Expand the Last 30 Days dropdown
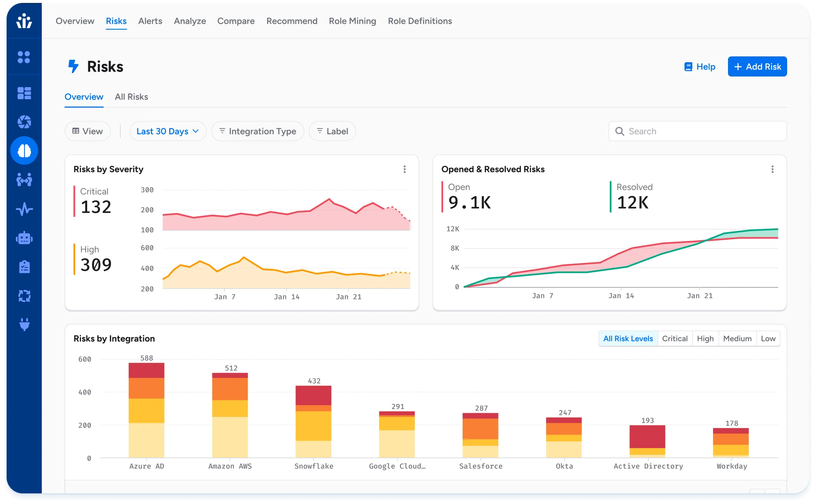816x504 pixels. click(168, 131)
